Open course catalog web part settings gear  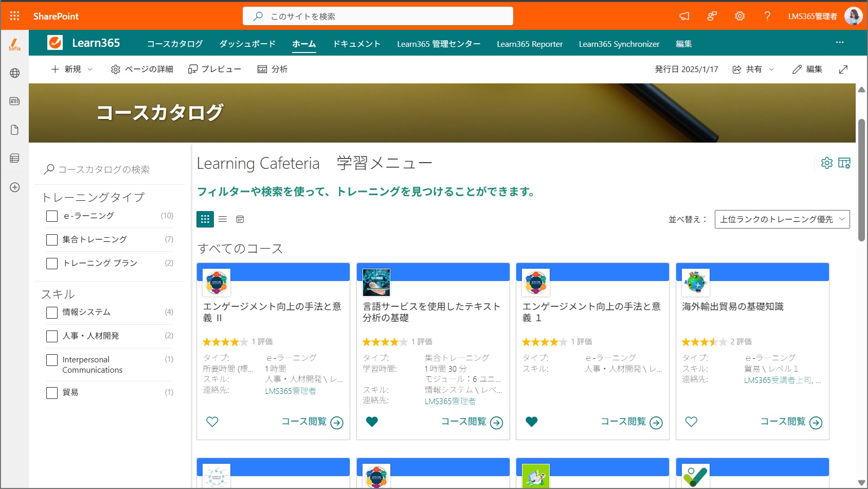click(x=827, y=163)
